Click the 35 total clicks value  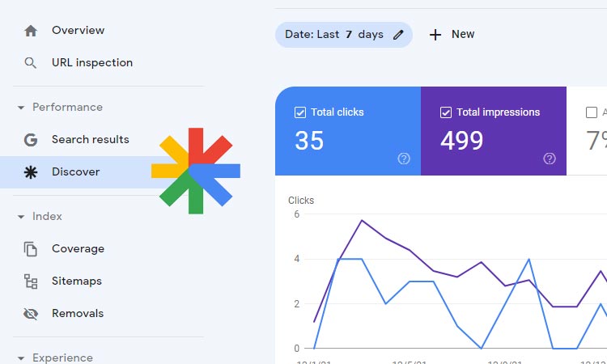[x=309, y=141]
